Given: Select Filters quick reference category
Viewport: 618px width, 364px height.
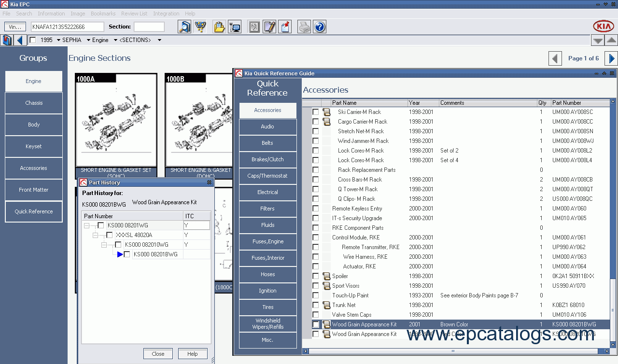Looking at the screenshot, I should (267, 209).
